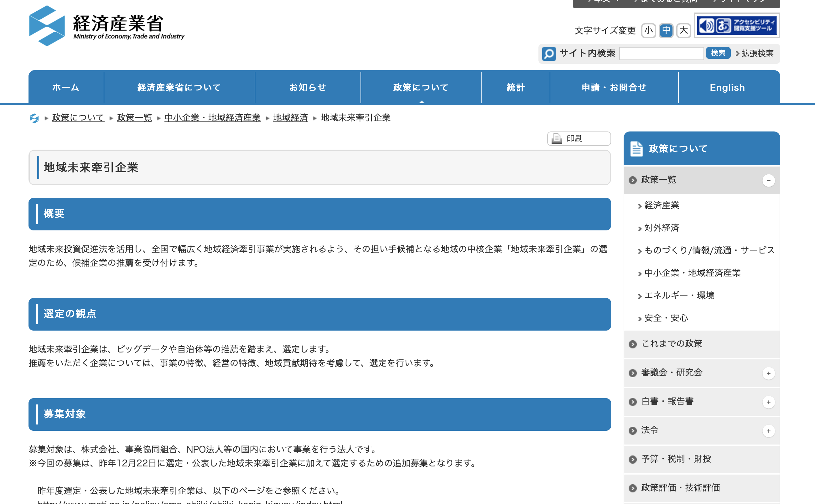Expand 白書・報告書 with plus button
The width and height of the screenshot is (815, 504).
(769, 402)
